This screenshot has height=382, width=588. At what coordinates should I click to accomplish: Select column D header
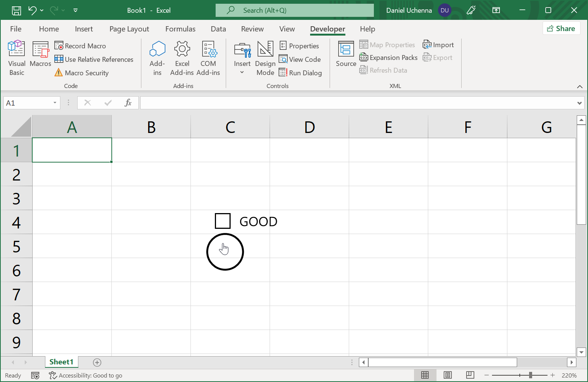coord(309,127)
